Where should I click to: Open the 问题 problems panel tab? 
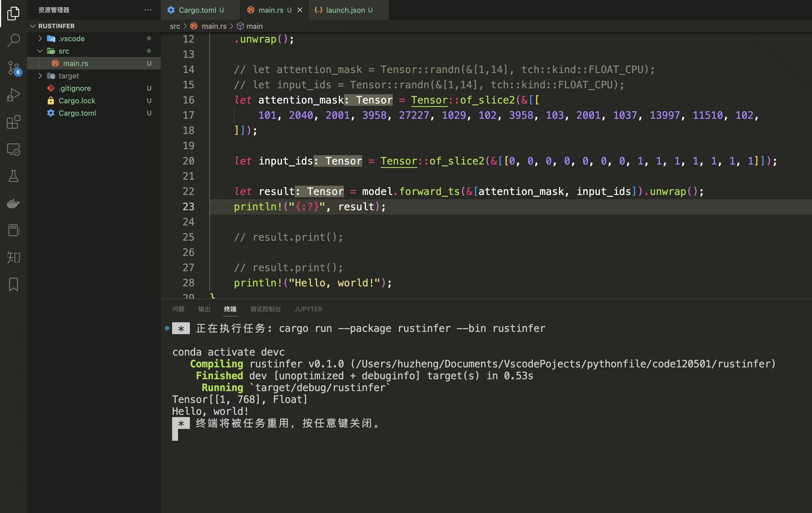178,309
